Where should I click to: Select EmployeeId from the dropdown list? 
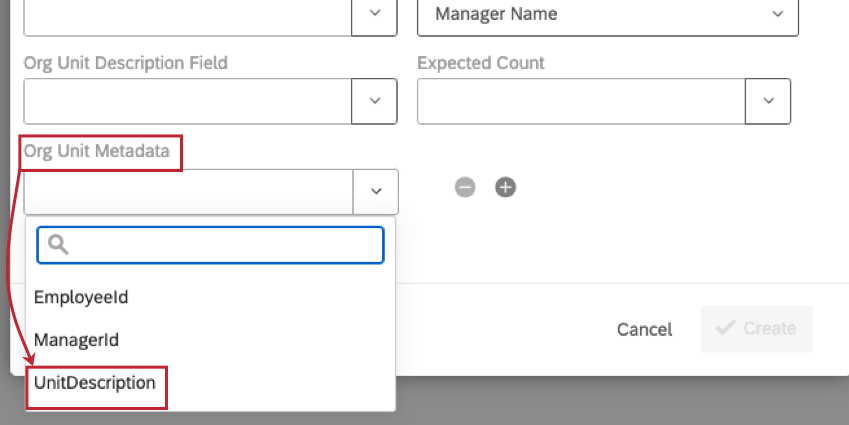81,297
